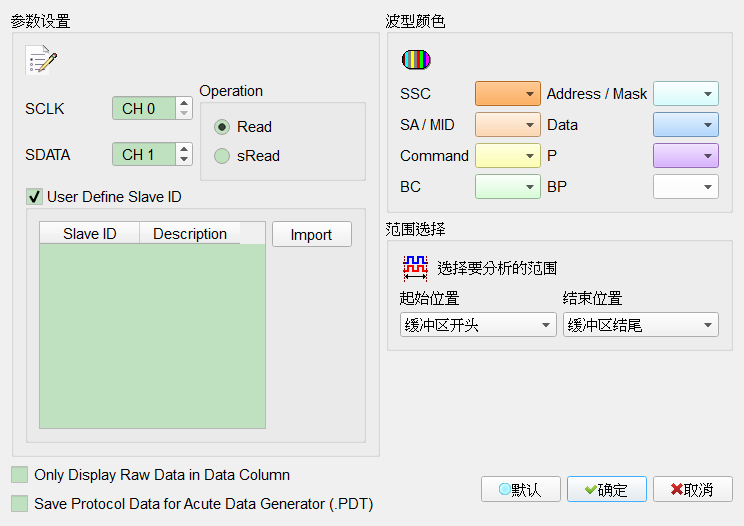Click the parameter settings notepad icon
This screenshot has height=526, width=744.
click(x=41, y=60)
